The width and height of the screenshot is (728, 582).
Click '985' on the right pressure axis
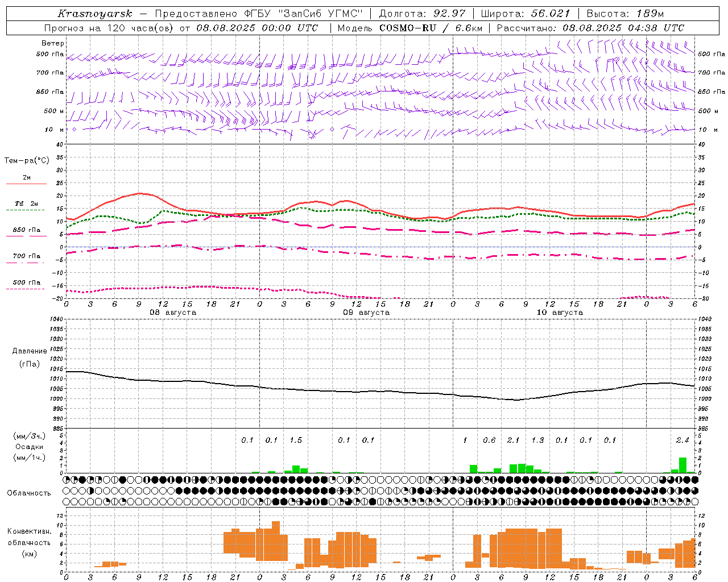704,429
